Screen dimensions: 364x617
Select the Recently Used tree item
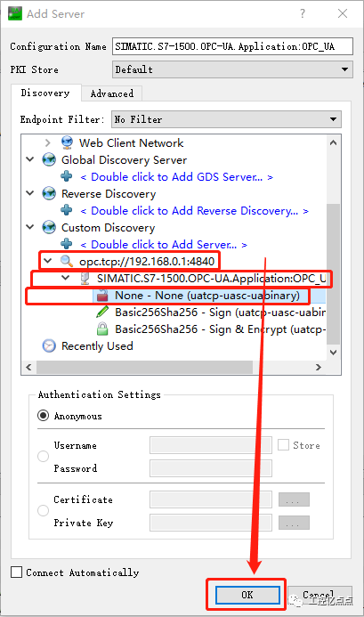97,345
